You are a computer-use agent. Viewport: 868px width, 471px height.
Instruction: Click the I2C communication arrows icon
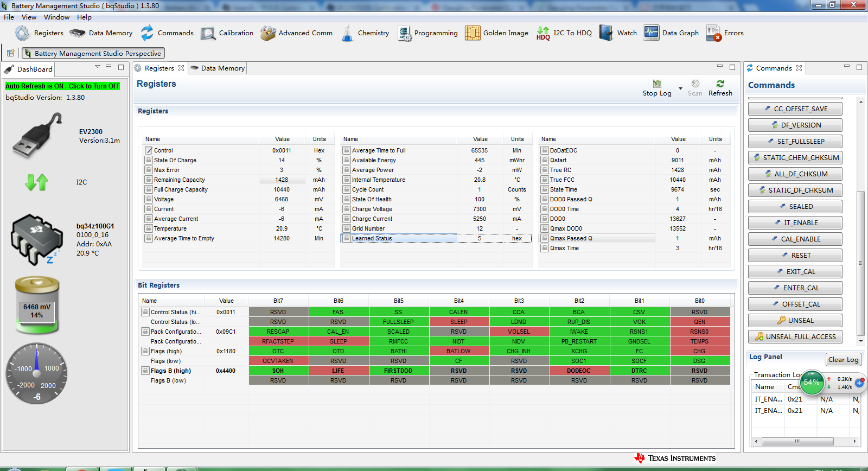click(36, 182)
